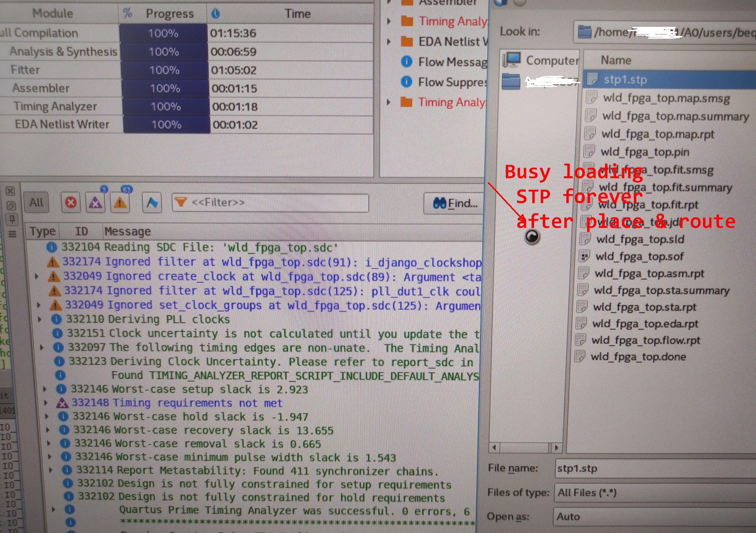Toggle the critical warning messages filter
The width and height of the screenshot is (756, 533).
(x=95, y=202)
